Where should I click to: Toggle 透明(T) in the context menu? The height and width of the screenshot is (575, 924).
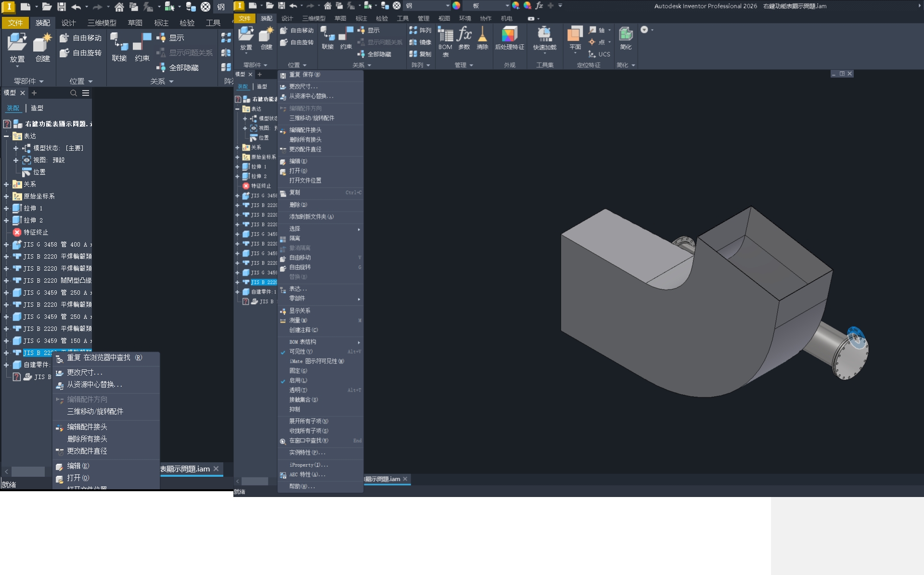[x=320, y=390]
